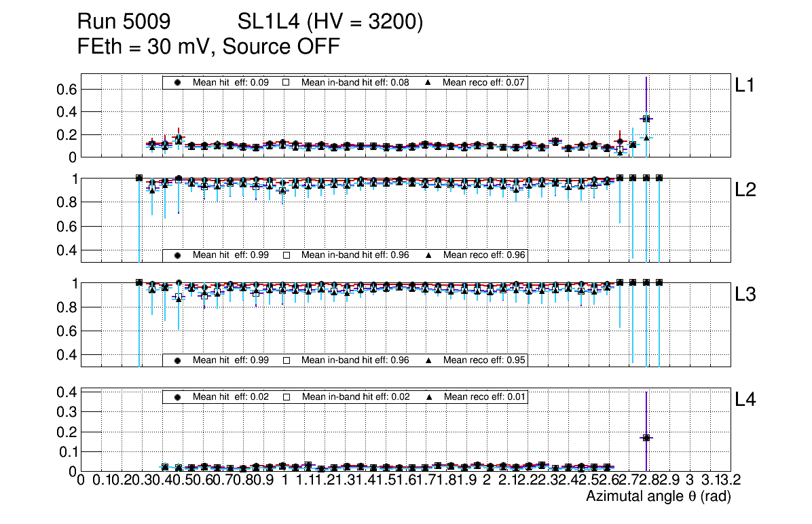The image size is (812, 524).
Task: Click the filled circle marker in L4 legend
Action: [x=178, y=396]
